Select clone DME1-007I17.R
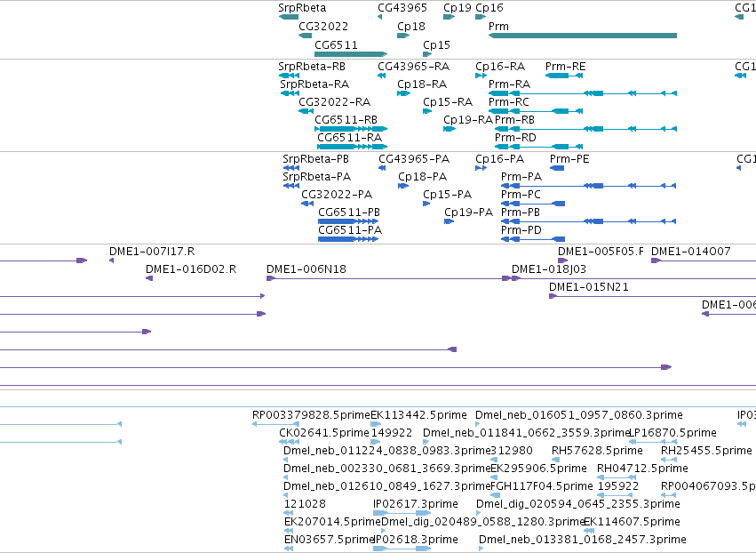 click(x=152, y=252)
